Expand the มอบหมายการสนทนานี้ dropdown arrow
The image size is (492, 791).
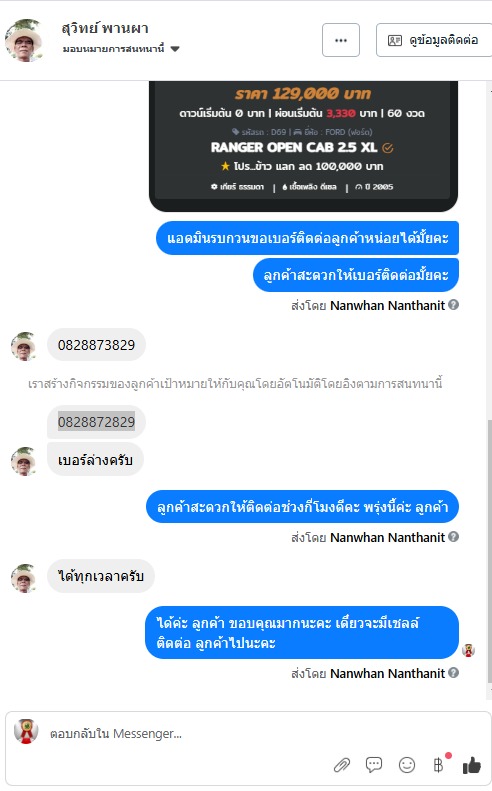tap(175, 49)
